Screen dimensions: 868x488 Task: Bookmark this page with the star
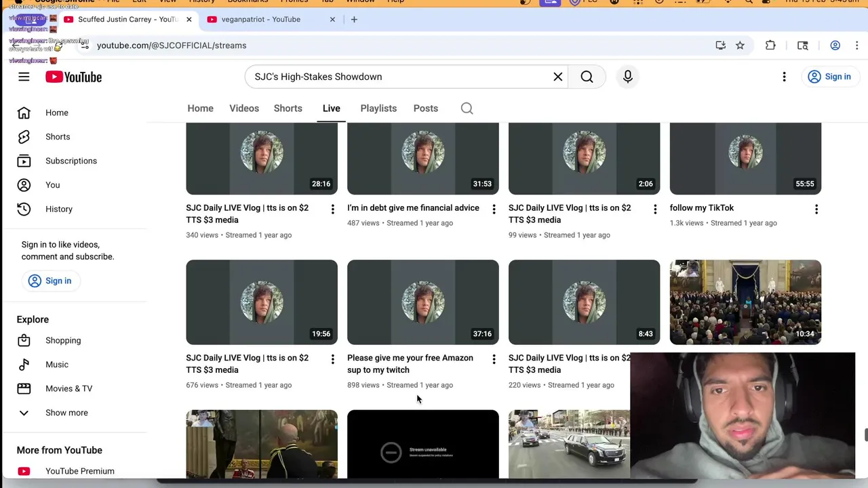point(740,45)
